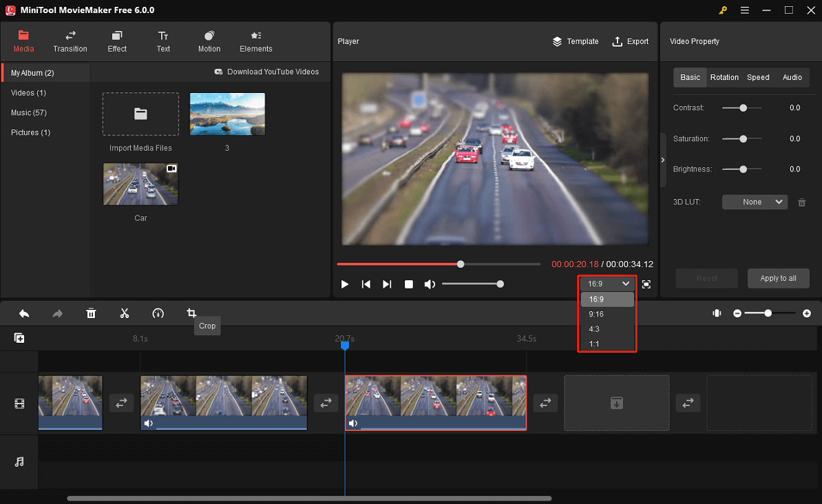Click the empty clip placeholder with download arrow
The width and height of the screenshot is (822, 504).
(x=617, y=403)
